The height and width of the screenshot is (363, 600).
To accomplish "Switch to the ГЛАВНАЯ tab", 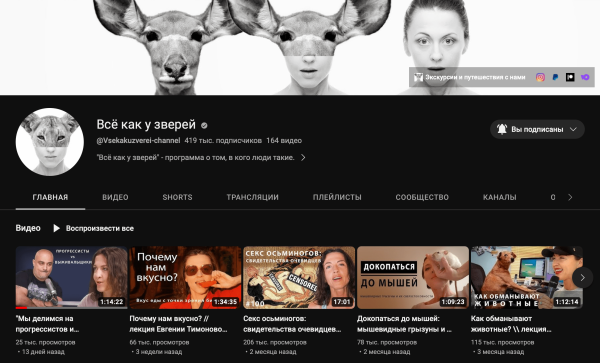I will pyautogui.click(x=50, y=197).
